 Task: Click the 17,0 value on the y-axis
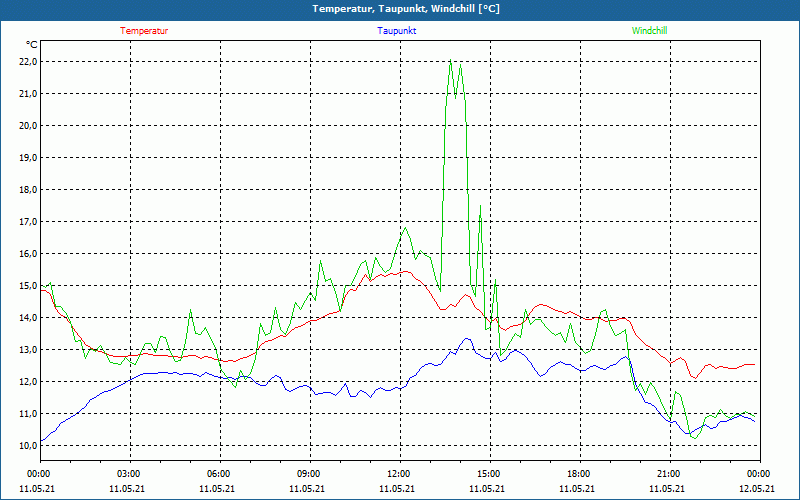tap(28, 222)
